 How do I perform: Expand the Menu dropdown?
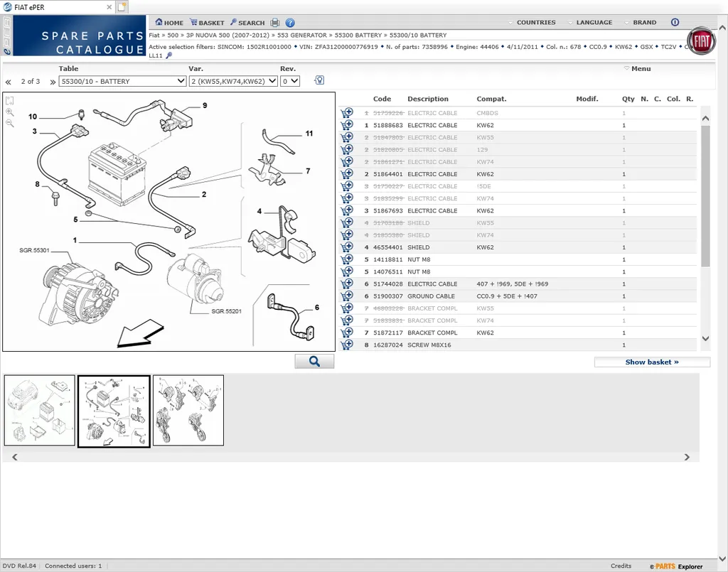(x=637, y=69)
